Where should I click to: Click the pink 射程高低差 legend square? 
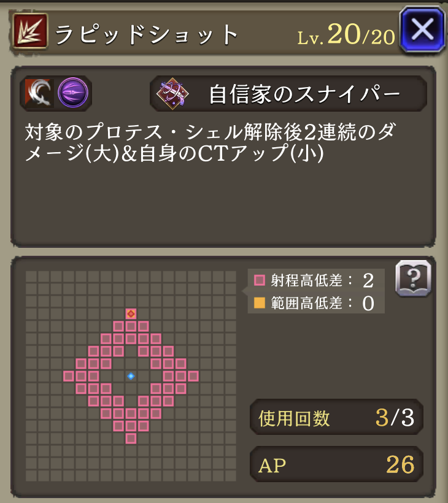click(260, 280)
